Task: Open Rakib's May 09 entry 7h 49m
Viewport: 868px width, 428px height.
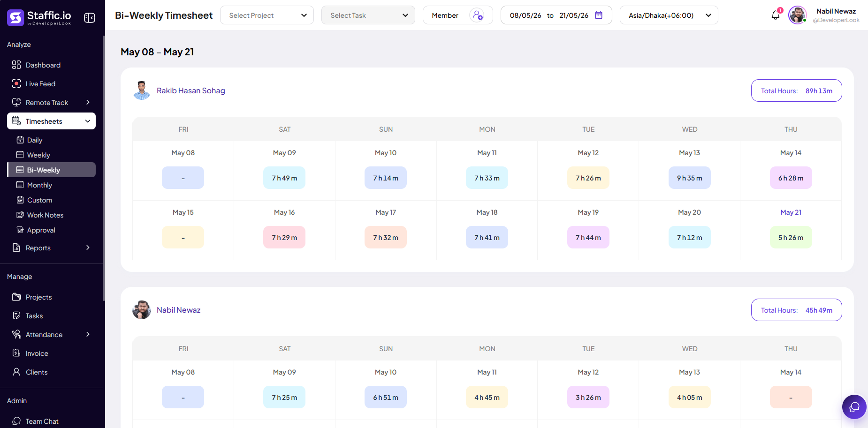Action: (x=284, y=178)
